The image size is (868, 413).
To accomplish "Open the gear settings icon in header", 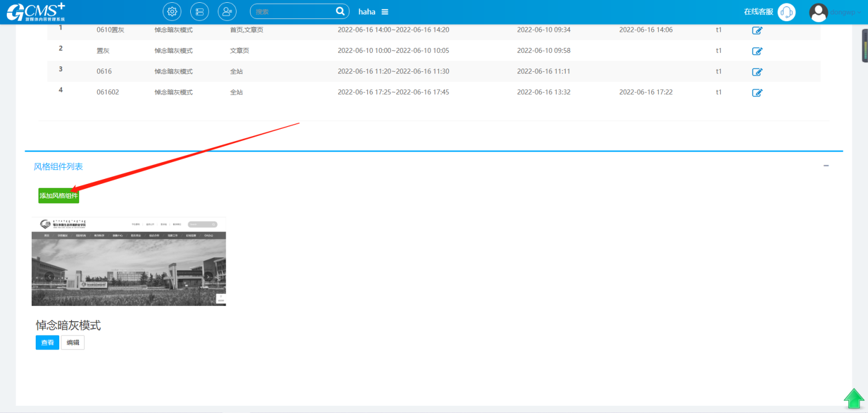I will point(172,12).
